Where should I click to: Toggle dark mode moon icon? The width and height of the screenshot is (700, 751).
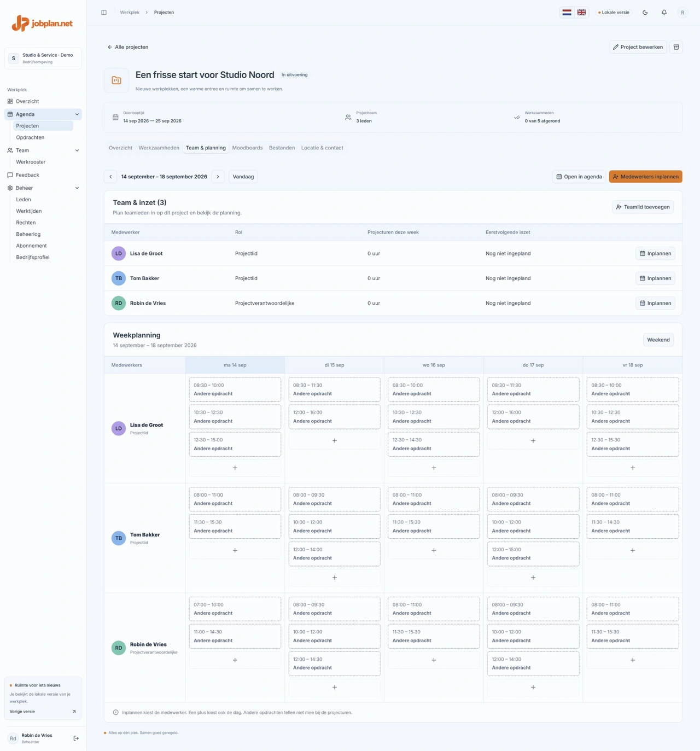645,12
